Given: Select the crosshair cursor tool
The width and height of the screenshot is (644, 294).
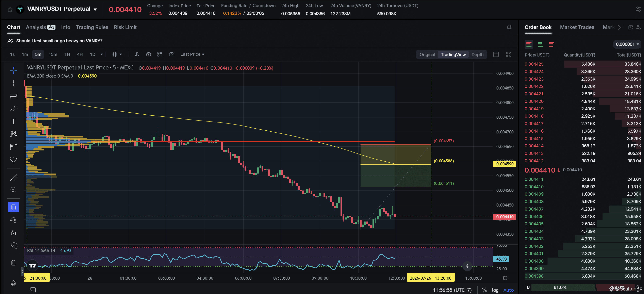Looking at the screenshot, I should click(x=14, y=70).
